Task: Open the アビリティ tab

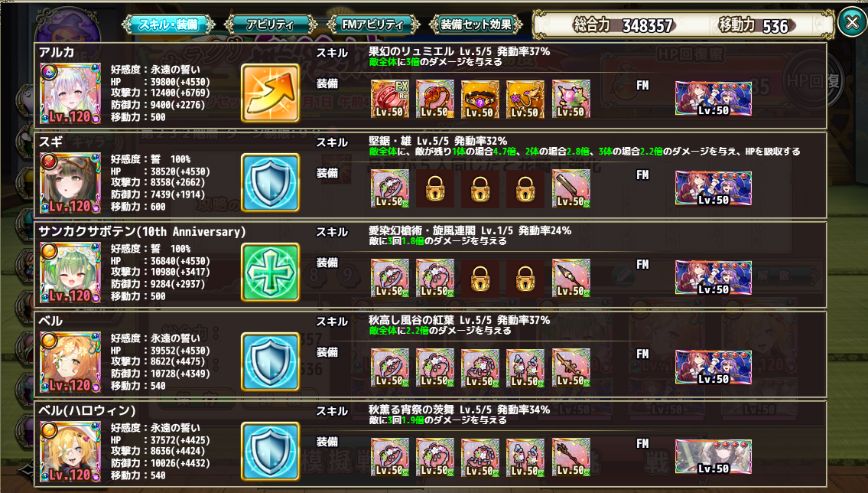Action: (x=270, y=24)
